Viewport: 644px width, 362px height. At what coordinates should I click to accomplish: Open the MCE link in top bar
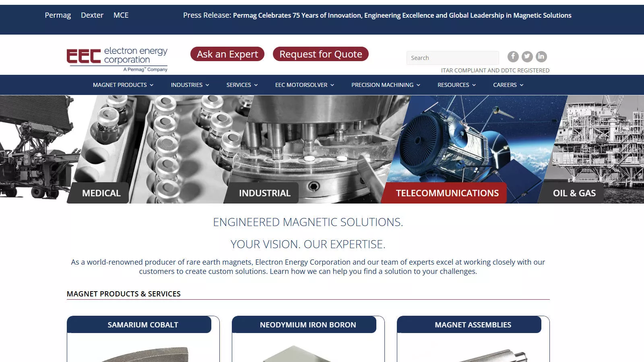pyautogui.click(x=121, y=15)
